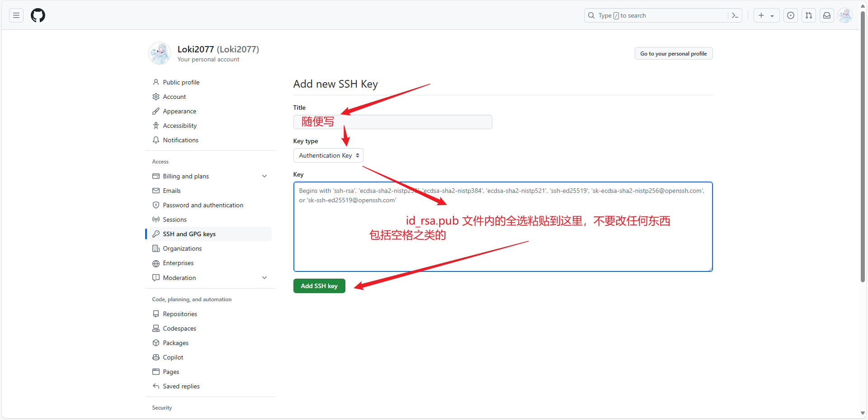Focus the search bar in header
Viewport: 868px width, 420px height.
click(663, 15)
